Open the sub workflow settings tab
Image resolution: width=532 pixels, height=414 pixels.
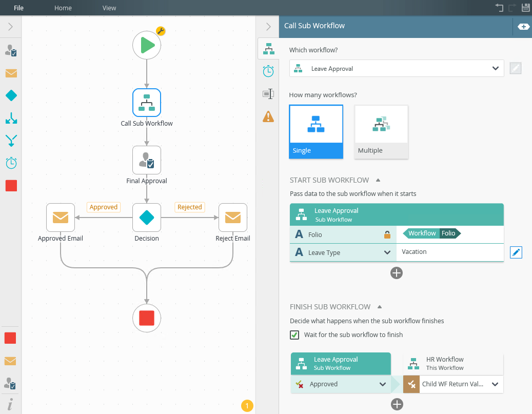tap(268, 49)
